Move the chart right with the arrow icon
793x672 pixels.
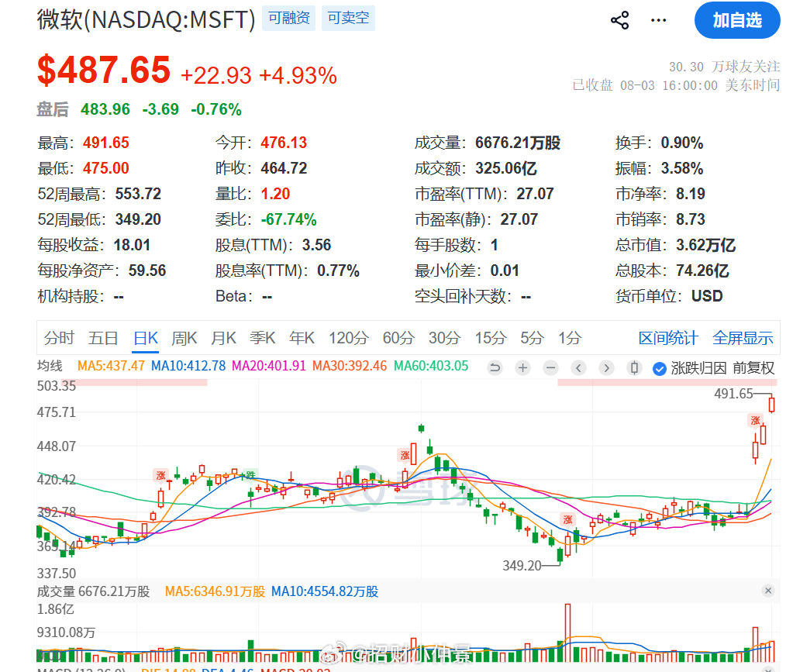[606, 367]
